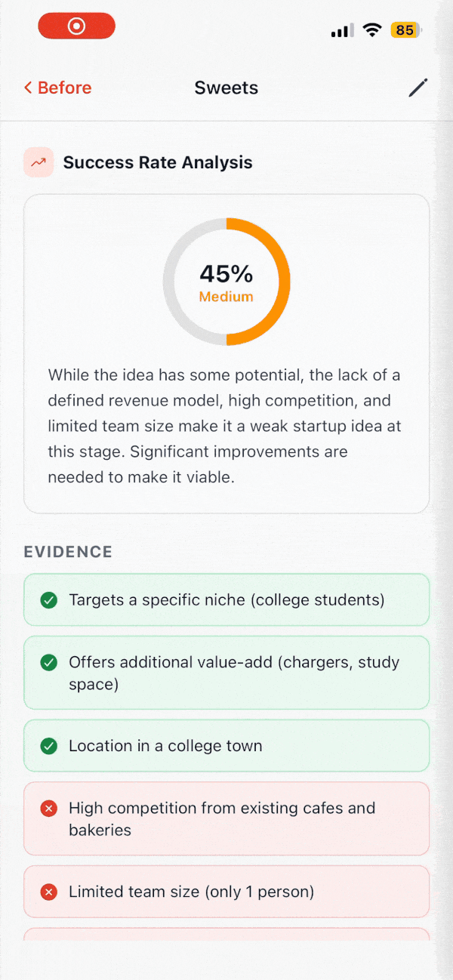The width and height of the screenshot is (453, 980).
Task: Select the Targets a specific niche evidence item
Action: (226, 600)
